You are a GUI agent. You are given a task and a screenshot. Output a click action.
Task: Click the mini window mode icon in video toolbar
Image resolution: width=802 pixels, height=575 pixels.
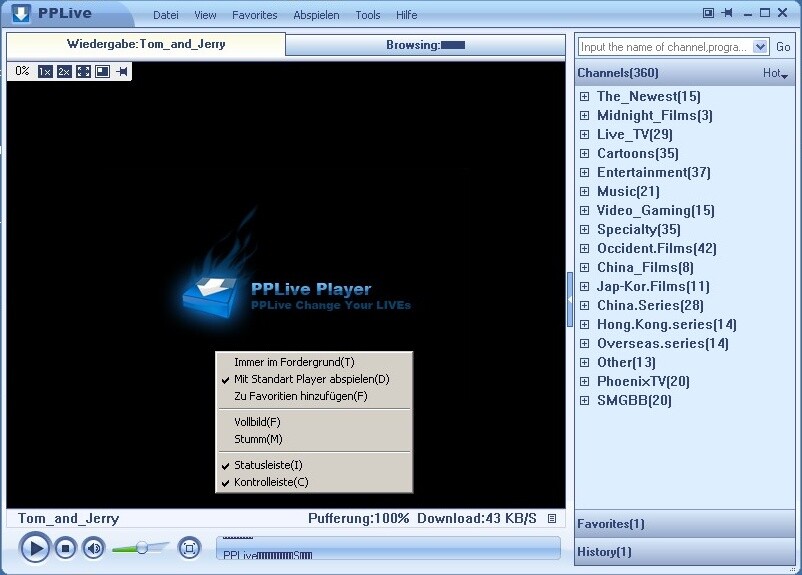point(102,72)
